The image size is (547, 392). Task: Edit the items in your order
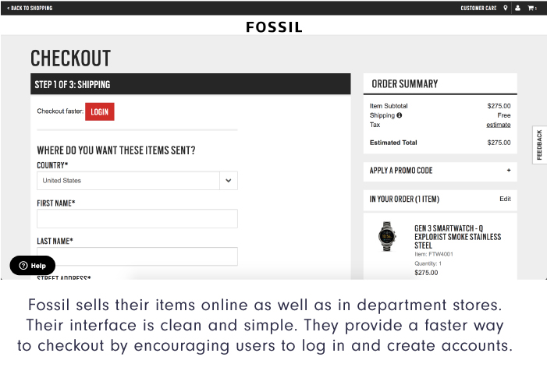(x=505, y=199)
